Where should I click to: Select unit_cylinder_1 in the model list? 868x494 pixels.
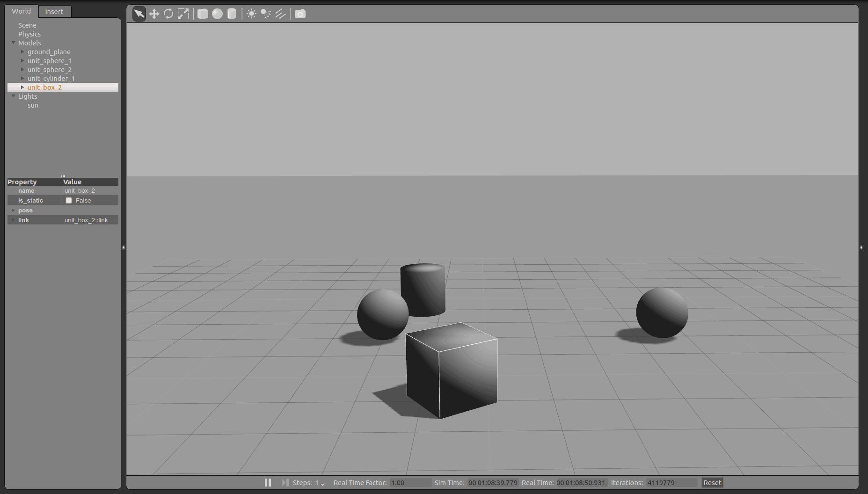click(x=51, y=79)
